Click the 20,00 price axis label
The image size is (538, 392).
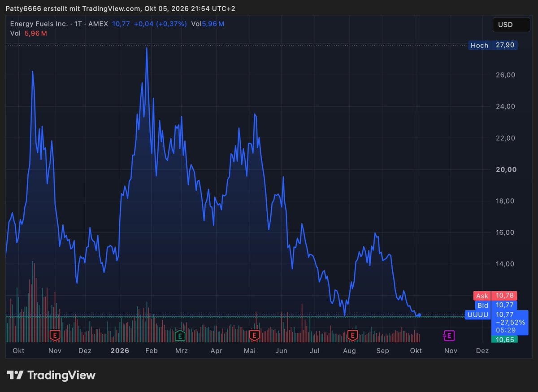(506, 169)
